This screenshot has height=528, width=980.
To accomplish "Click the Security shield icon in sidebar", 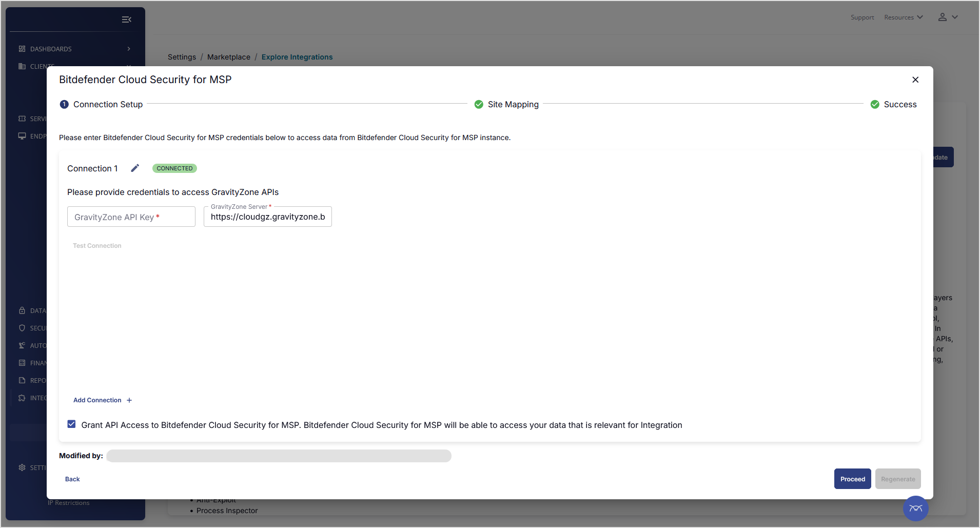I will [x=22, y=328].
